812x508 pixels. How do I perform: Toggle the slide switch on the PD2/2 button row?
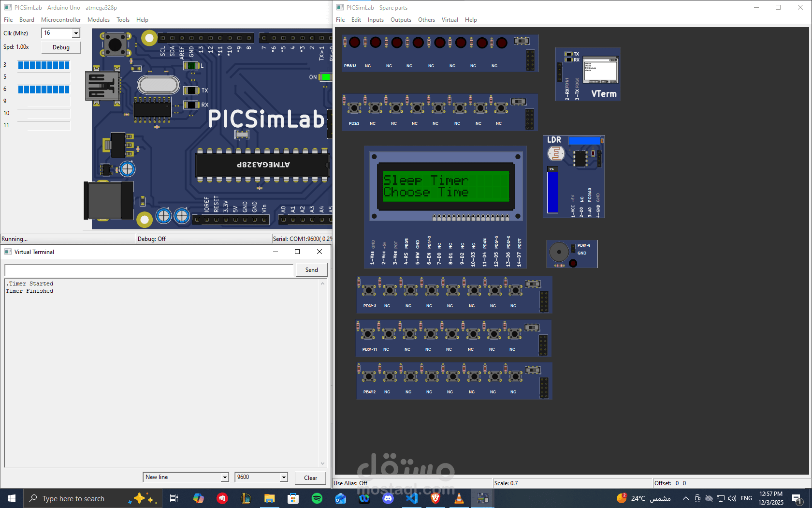518,102
